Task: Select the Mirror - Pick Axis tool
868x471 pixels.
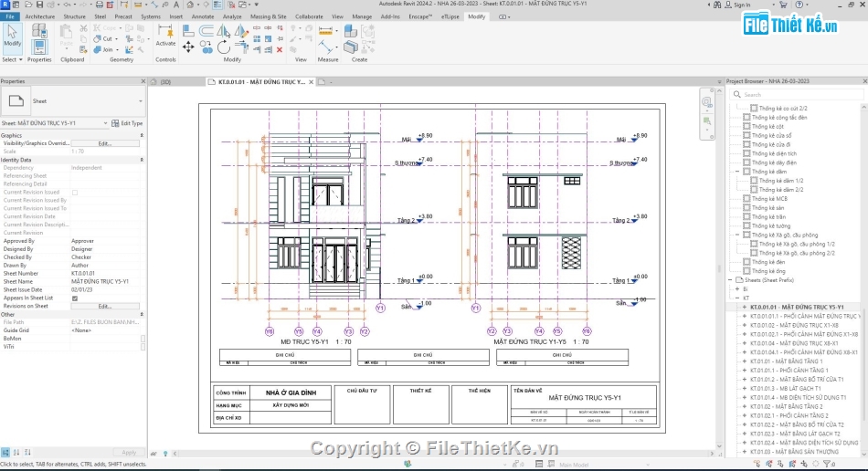Action: pos(224,30)
